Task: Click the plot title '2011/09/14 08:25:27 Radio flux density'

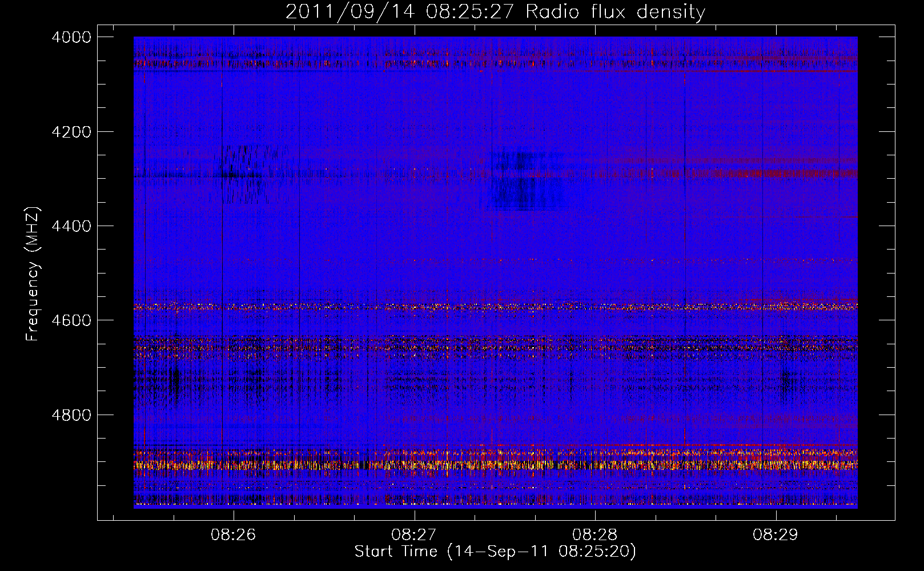Action: point(495,11)
